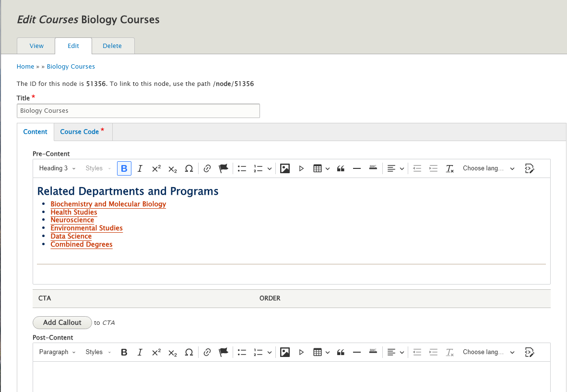Apply superscript formatting in Post-Content

click(156, 352)
